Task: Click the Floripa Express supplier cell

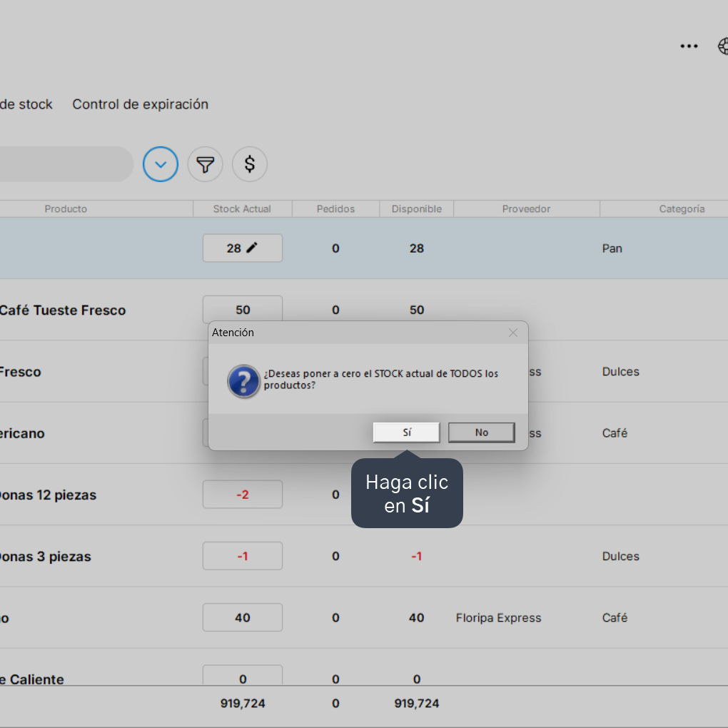Action: [x=498, y=618]
